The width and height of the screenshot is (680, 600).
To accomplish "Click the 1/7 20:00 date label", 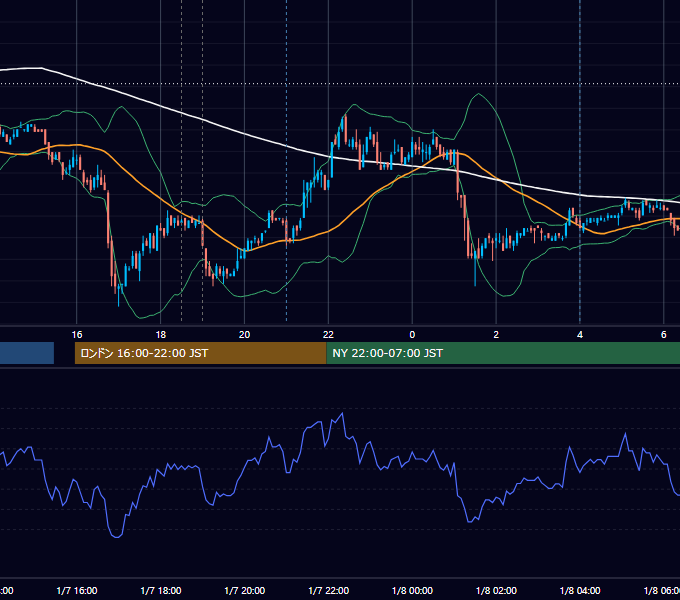I will pyautogui.click(x=245, y=590).
